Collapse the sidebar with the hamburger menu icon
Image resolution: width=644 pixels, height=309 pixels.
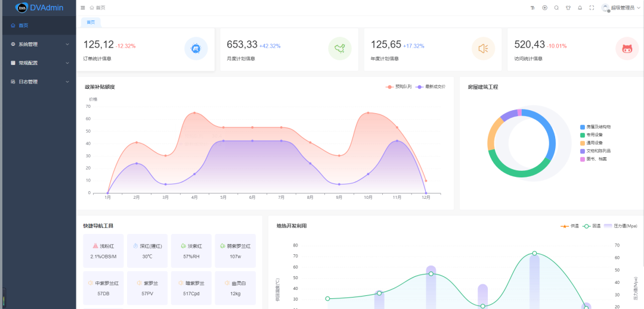coord(83,8)
